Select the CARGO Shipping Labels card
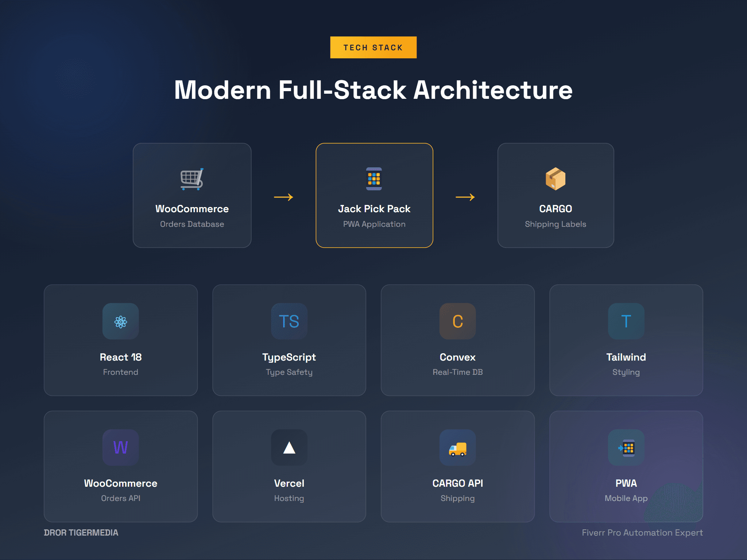 point(556,195)
